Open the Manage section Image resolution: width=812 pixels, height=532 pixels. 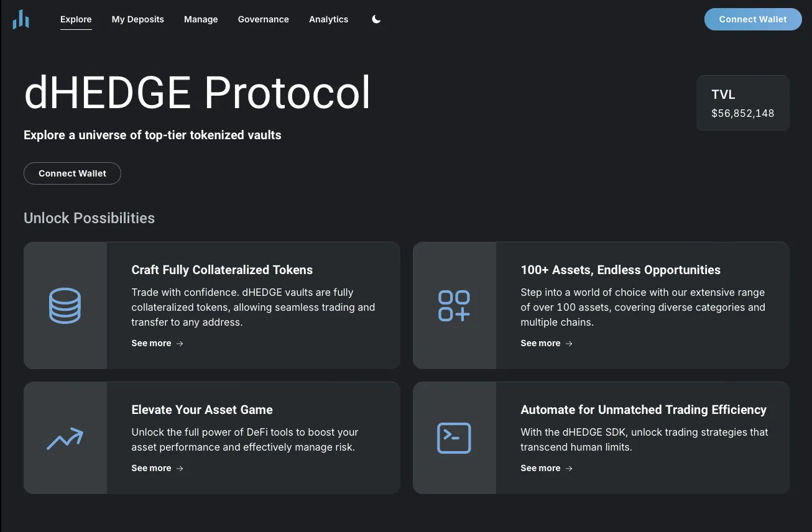(201, 19)
